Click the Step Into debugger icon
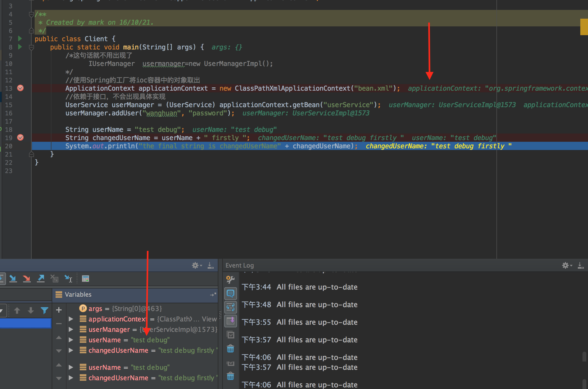Image resolution: width=588 pixels, height=389 pixels. [x=13, y=279]
